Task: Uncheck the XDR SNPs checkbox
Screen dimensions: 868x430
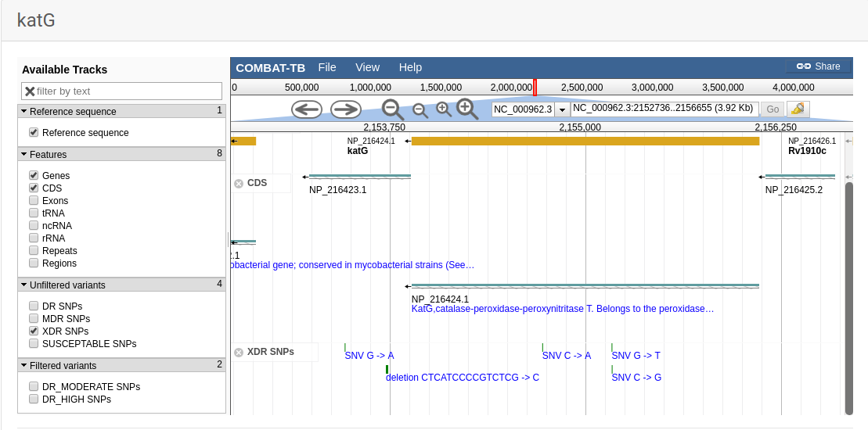Action: tap(34, 331)
